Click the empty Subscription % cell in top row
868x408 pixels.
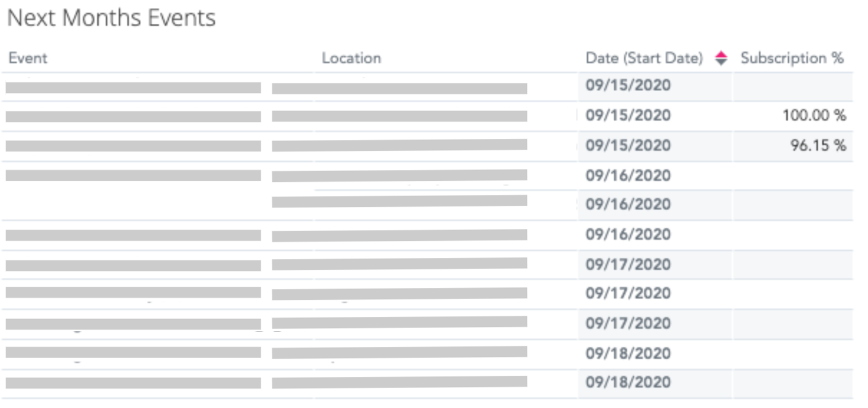792,86
